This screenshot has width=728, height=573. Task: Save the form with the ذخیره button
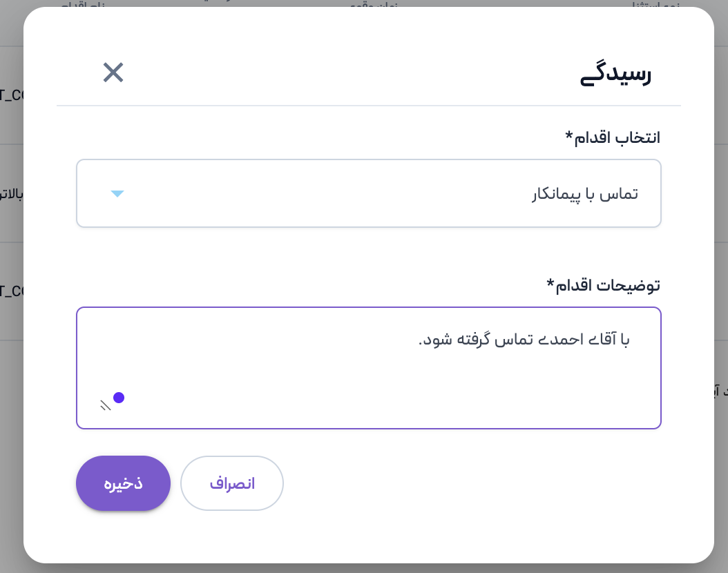coord(123,483)
